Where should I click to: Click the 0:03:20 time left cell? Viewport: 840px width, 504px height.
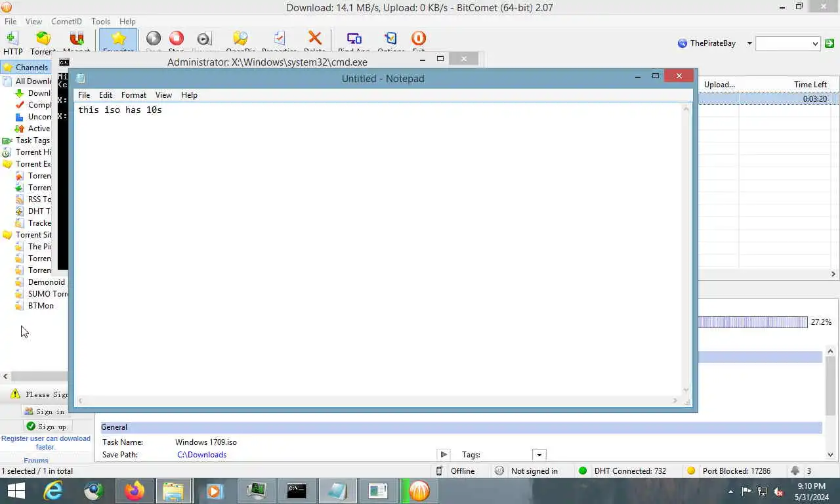coord(814,99)
